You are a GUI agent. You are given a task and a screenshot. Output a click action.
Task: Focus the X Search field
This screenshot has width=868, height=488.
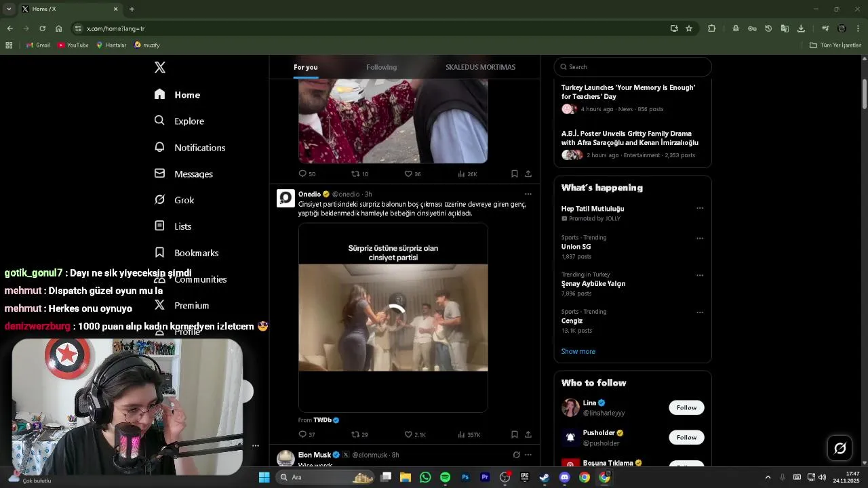click(633, 66)
